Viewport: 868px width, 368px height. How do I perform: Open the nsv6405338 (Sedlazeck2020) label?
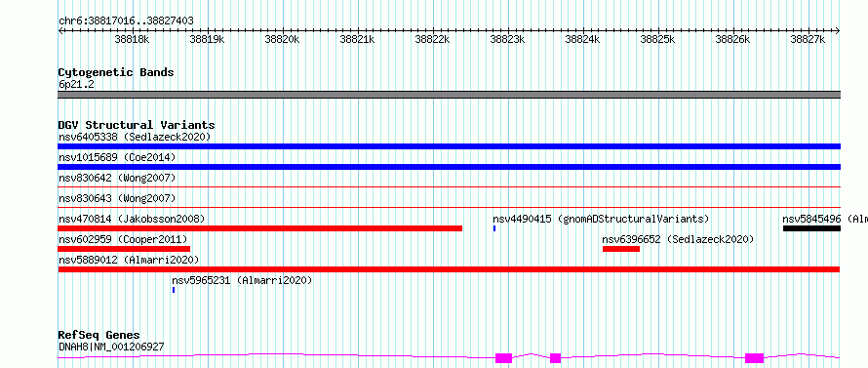coord(135,137)
